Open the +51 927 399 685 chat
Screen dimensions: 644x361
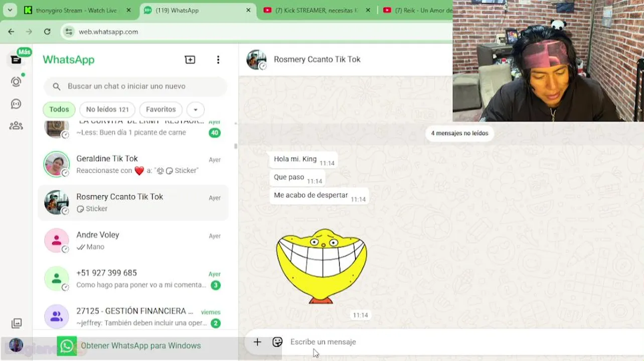tap(133, 279)
